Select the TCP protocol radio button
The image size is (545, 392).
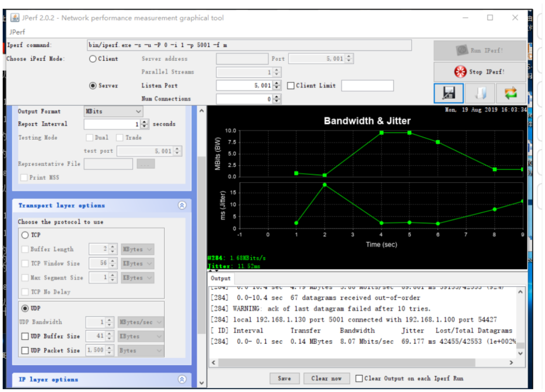[25, 235]
